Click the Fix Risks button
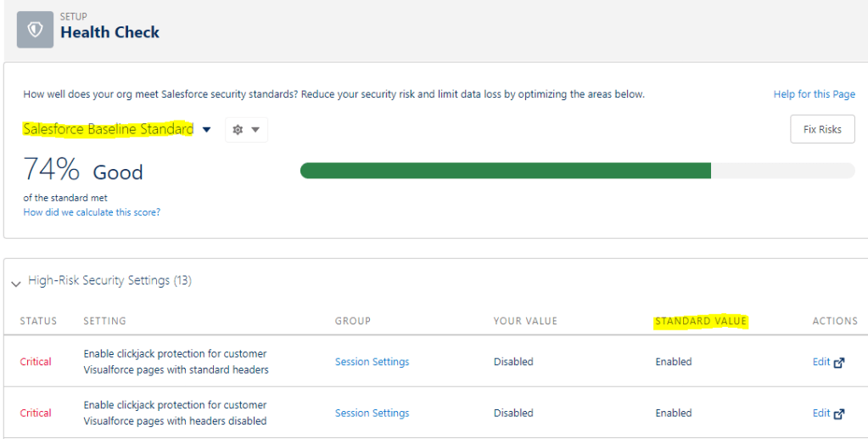This screenshot has width=868, height=439. (x=821, y=129)
